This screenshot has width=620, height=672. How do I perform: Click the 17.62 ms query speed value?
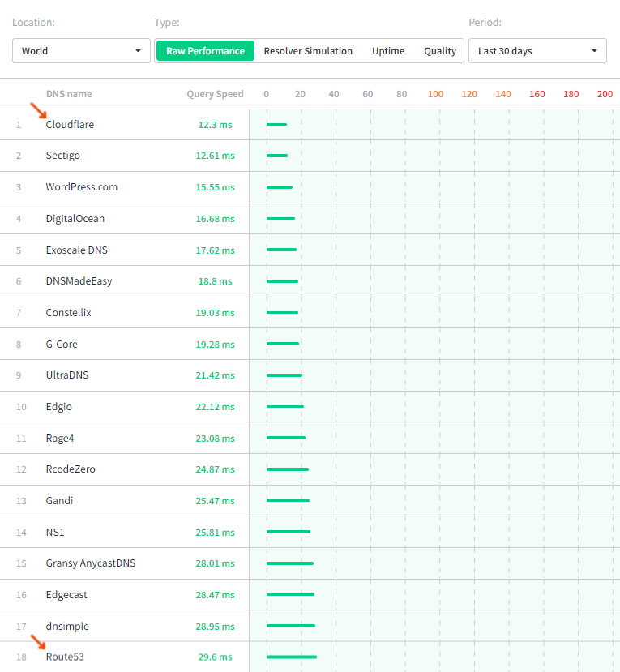[x=215, y=250]
